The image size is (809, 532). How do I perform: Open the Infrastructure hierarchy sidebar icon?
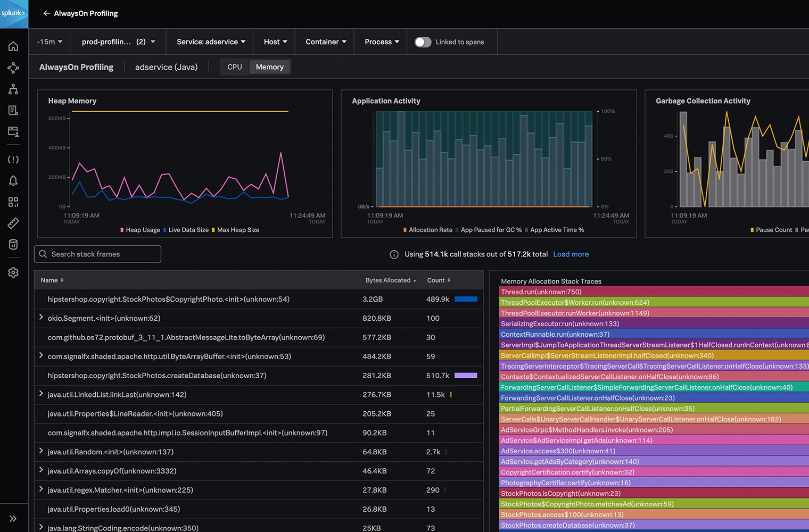[x=13, y=89]
